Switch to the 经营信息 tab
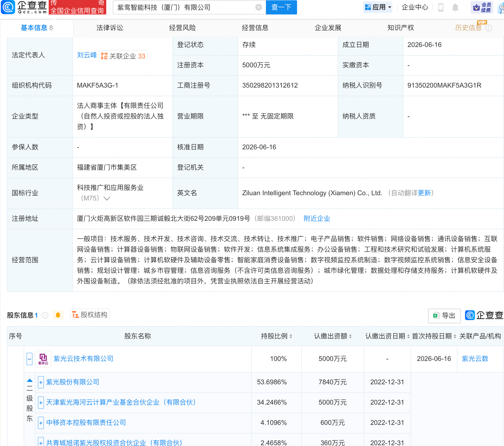This screenshot has height=446, width=504. [255, 28]
